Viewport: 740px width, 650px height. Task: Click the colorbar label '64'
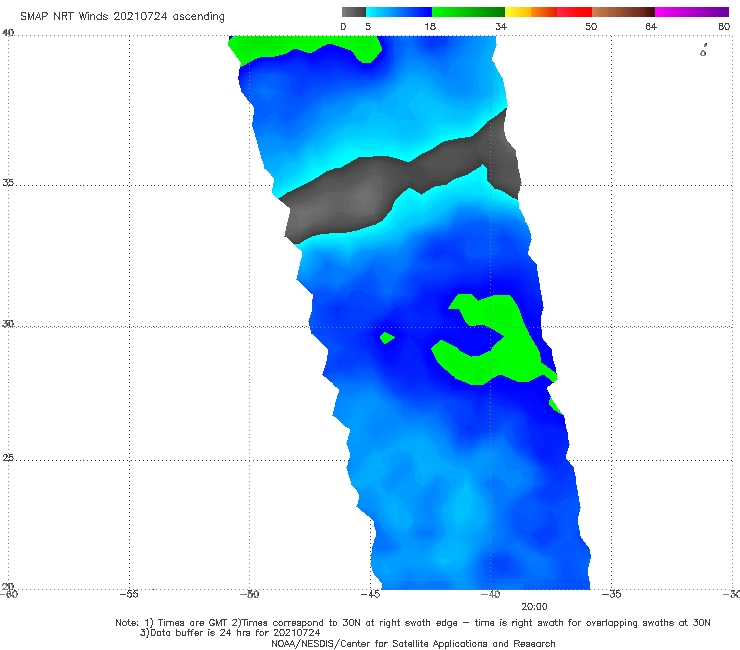(651, 27)
